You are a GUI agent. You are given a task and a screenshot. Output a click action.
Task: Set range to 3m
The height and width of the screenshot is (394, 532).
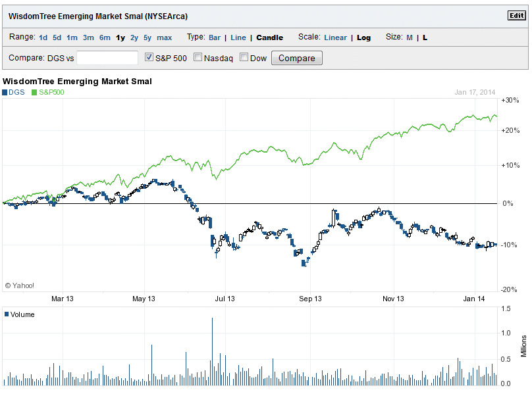[x=88, y=37]
